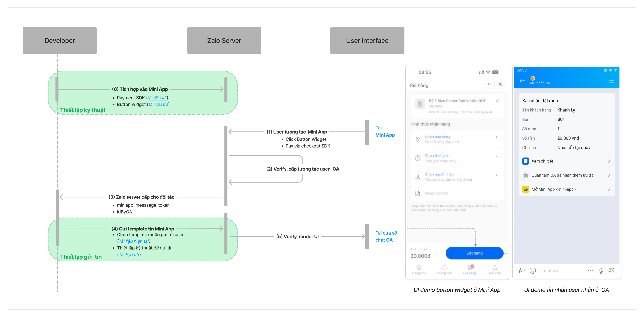Screen dimensions: 644x317
Task: Open the Tài liệu #3 link
Action: pos(129,254)
